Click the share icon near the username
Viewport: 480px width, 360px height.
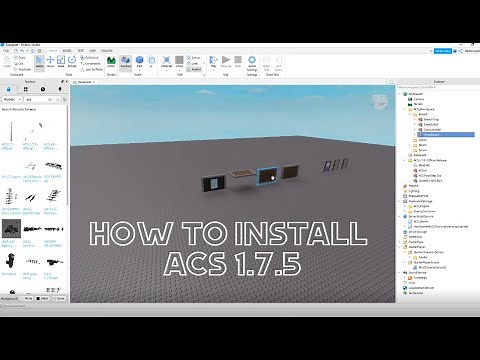tap(461, 51)
